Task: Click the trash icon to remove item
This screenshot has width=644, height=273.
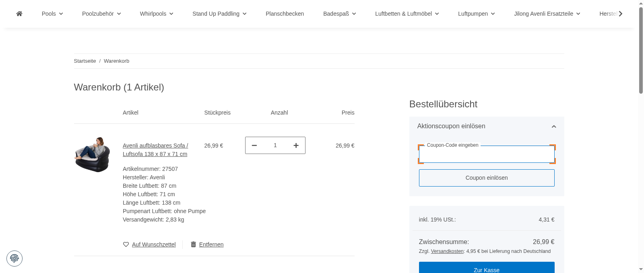Action: (193, 244)
